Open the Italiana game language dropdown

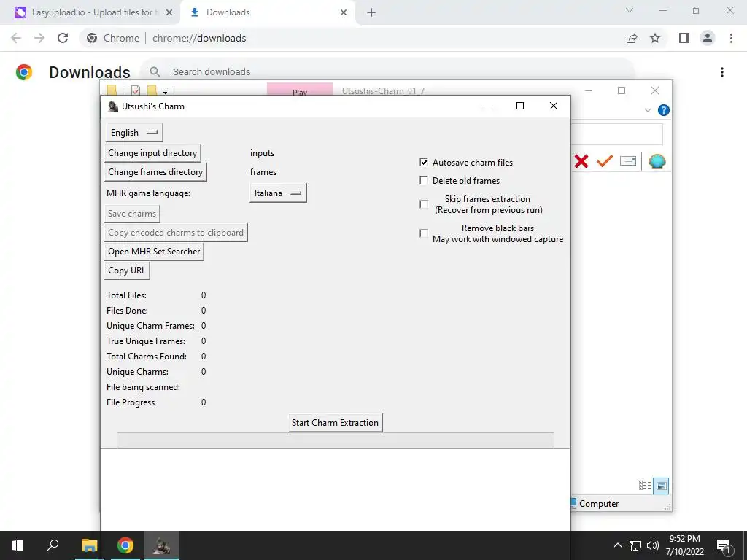pos(278,192)
